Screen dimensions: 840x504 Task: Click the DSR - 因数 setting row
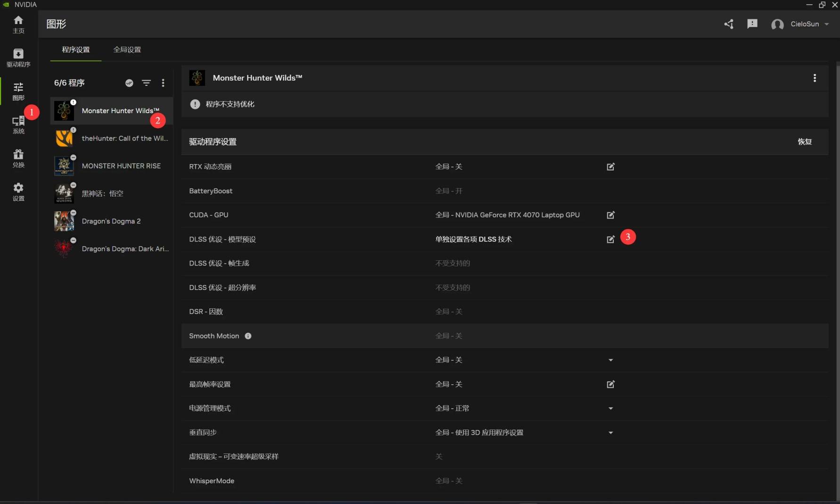(x=505, y=312)
